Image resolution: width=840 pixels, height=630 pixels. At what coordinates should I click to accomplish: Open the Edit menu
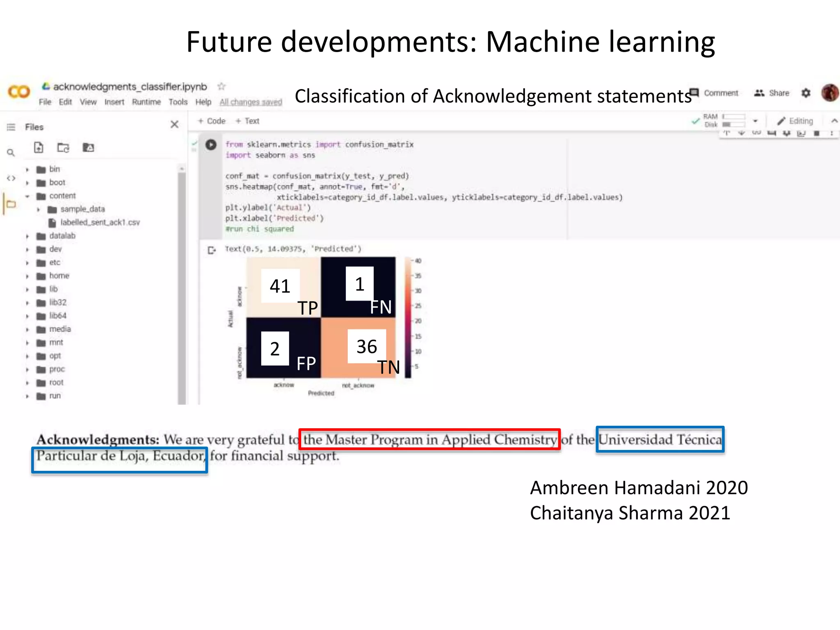pyautogui.click(x=65, y=102)
